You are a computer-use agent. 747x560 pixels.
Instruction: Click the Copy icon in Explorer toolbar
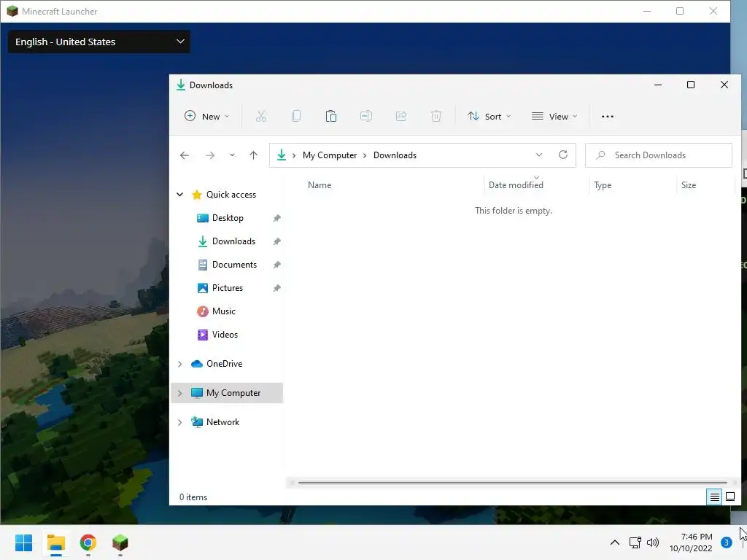[296, 116]
